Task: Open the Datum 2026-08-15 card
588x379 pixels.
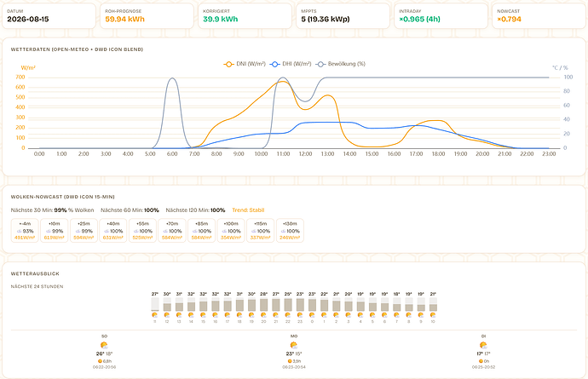Action: click(49, 15)
